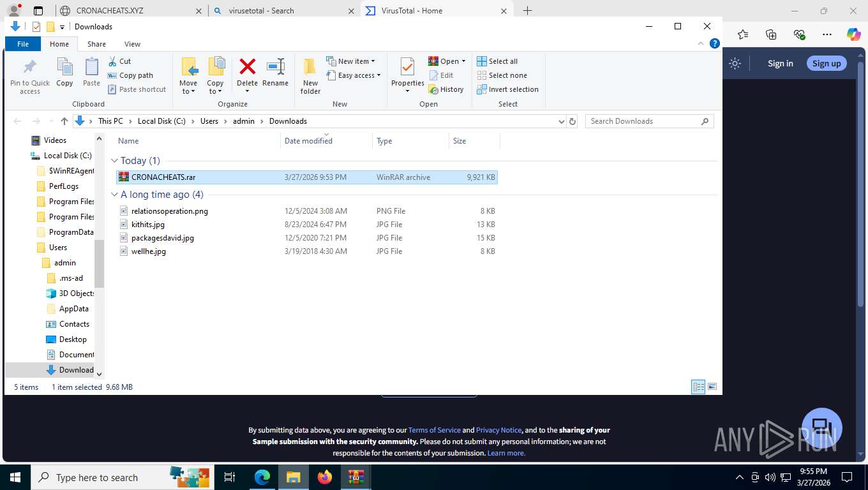The width and height of the screenshot is (868, 490).
Task: Open Edge favorites star icon
Action: (743, 34)
